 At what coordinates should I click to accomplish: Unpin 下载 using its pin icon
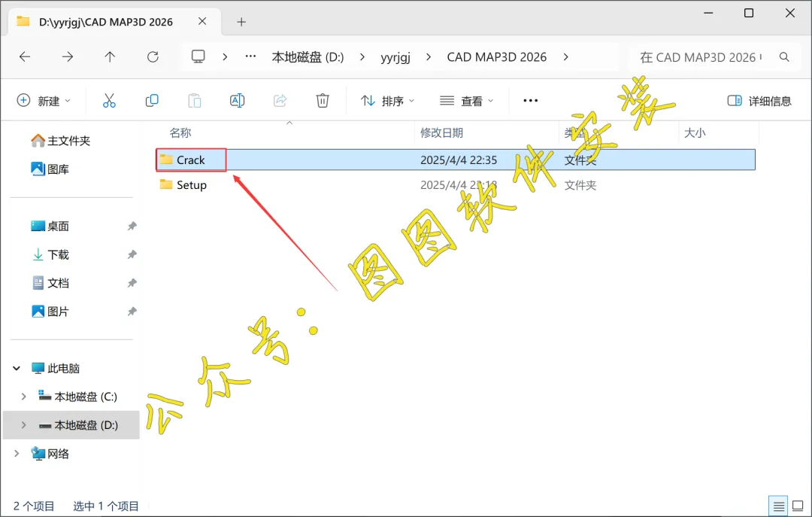pyautogui.click(x=132, y=254)
